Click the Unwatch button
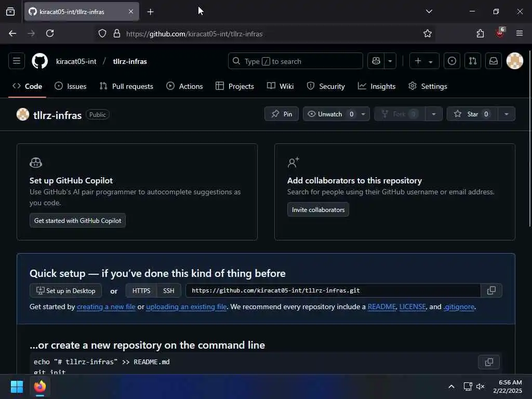The image size is (532, 399). point(330,114)
